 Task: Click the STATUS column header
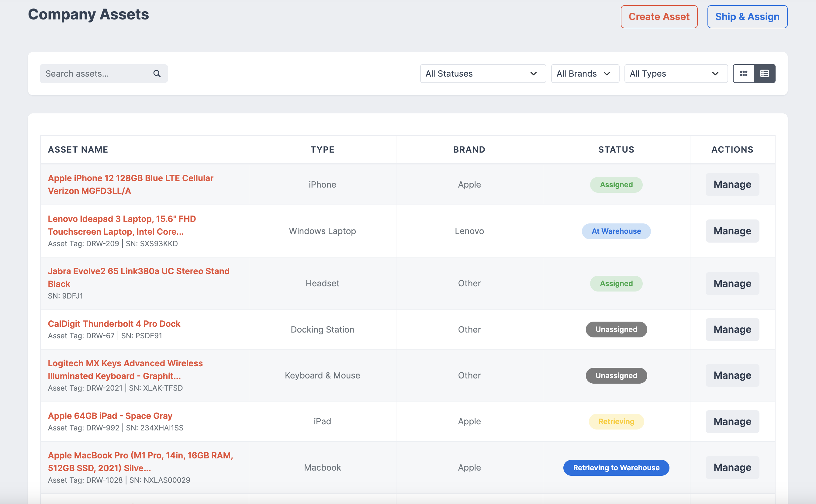pos(616,149)
